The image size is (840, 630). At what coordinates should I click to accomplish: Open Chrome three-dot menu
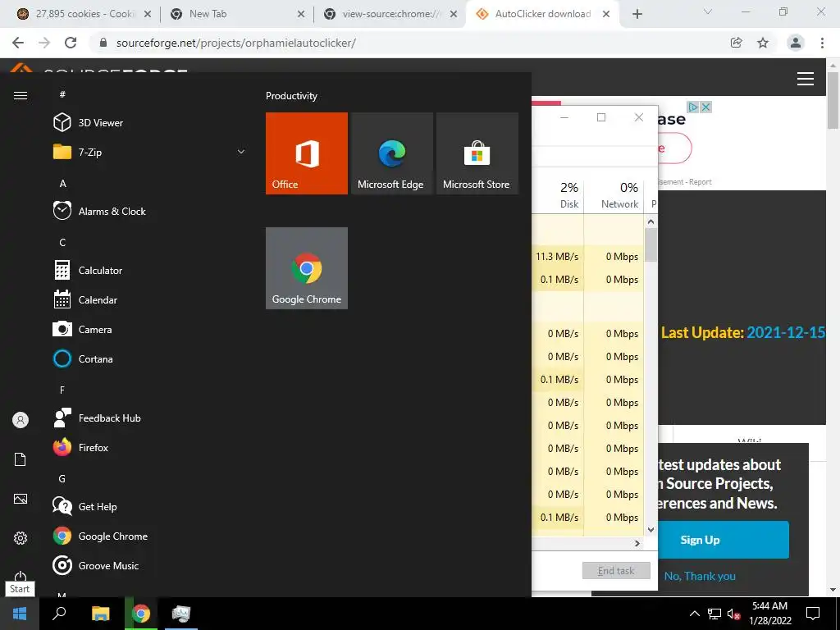[822, 43]
